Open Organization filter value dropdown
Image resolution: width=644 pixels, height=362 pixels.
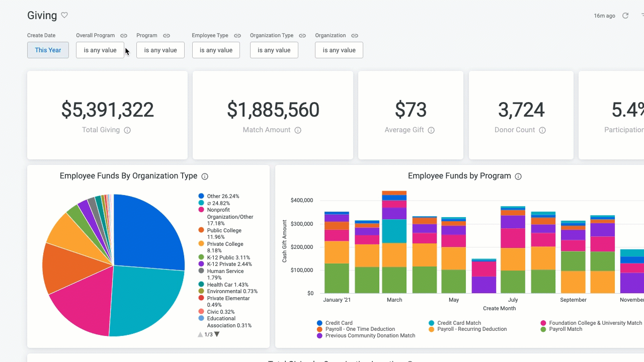[339, 50]
